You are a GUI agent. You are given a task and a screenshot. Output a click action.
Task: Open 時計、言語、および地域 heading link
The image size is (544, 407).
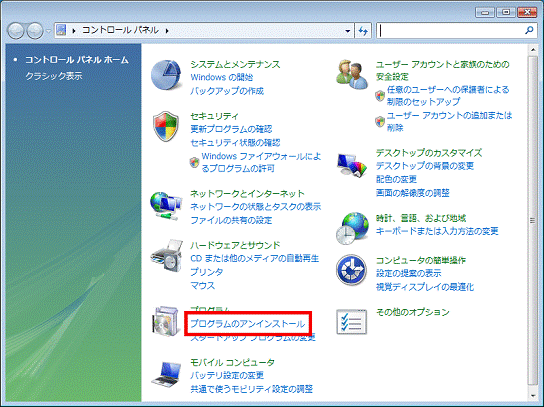click(421, 218)
